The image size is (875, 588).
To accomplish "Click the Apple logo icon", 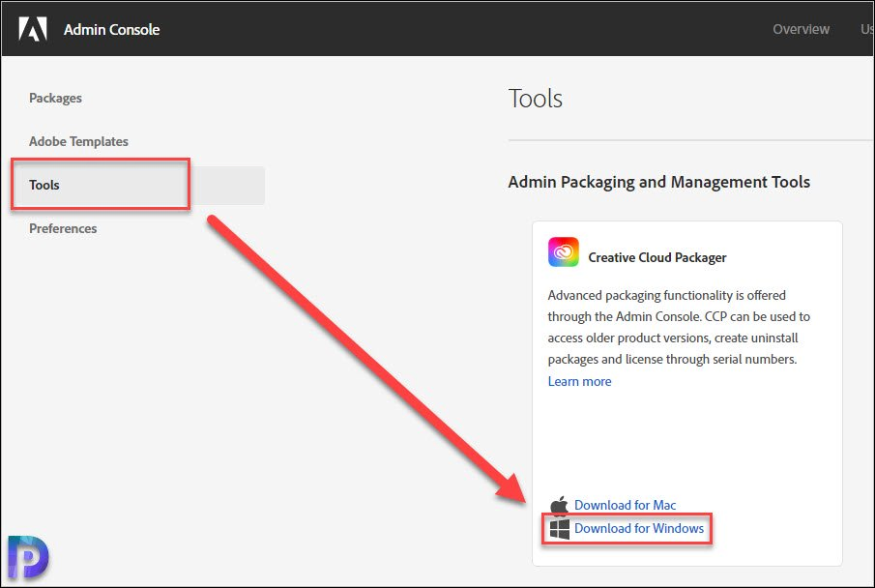I will click(559, 505).
